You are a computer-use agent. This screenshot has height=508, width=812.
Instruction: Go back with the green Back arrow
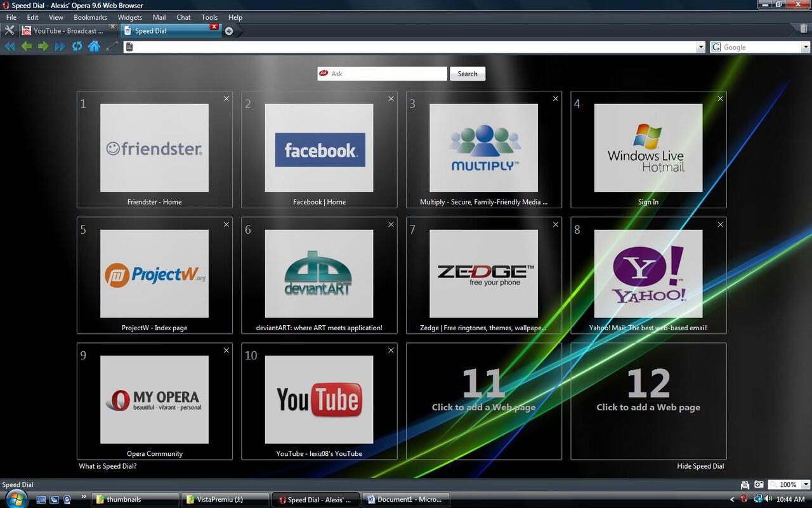click(27, 46)
